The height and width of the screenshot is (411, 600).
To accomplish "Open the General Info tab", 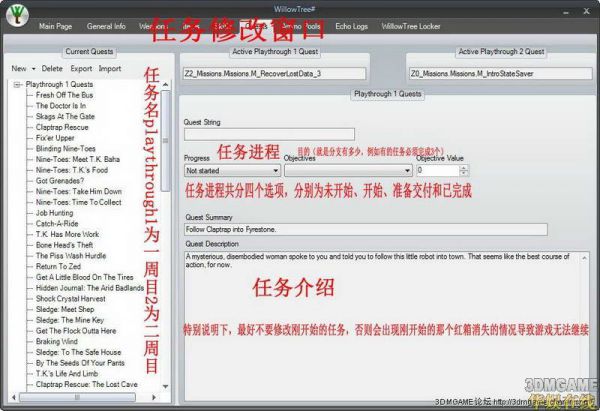I will tap(107, 25).
